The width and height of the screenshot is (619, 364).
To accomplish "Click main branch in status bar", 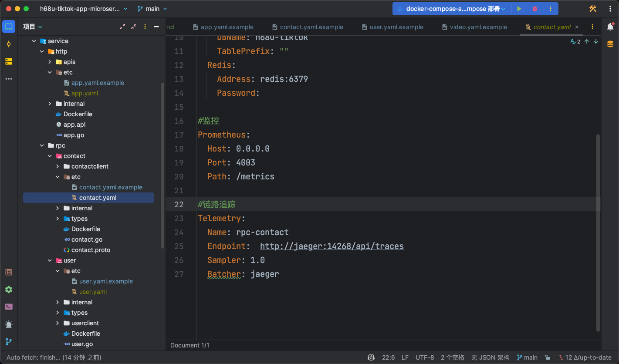I will [x=527, y=357].
